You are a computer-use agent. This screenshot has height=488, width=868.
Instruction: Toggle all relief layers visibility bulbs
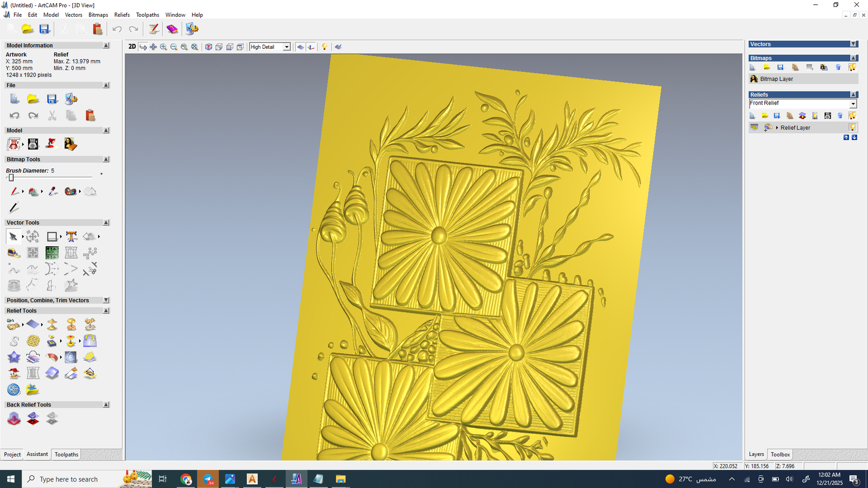click(852, 115)
